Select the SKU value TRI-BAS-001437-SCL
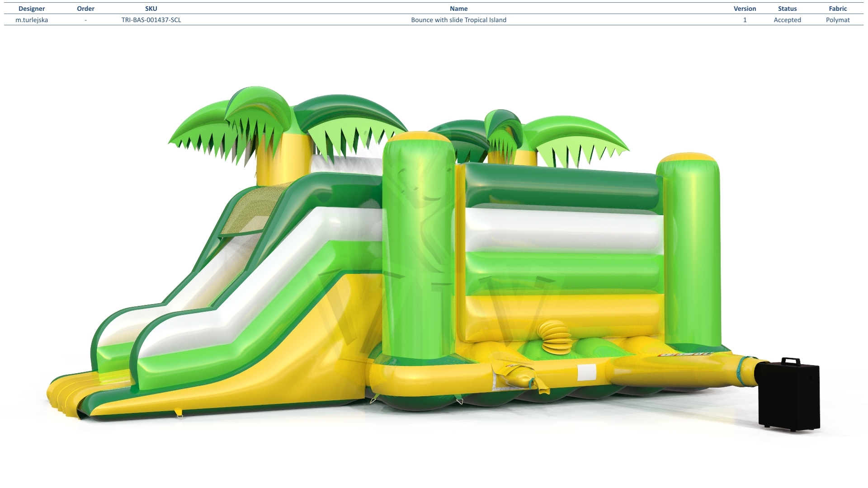This screenshot has height=488, width=868. tap(151, 20)
